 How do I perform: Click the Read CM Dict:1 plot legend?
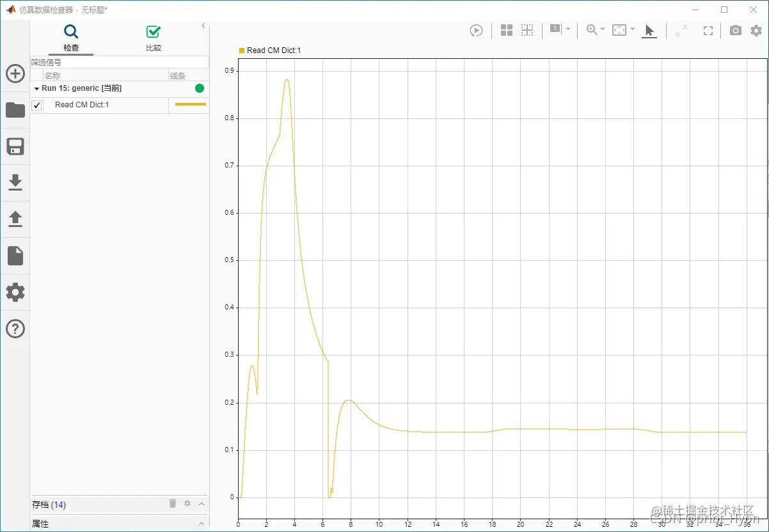(x=269, y=51)
